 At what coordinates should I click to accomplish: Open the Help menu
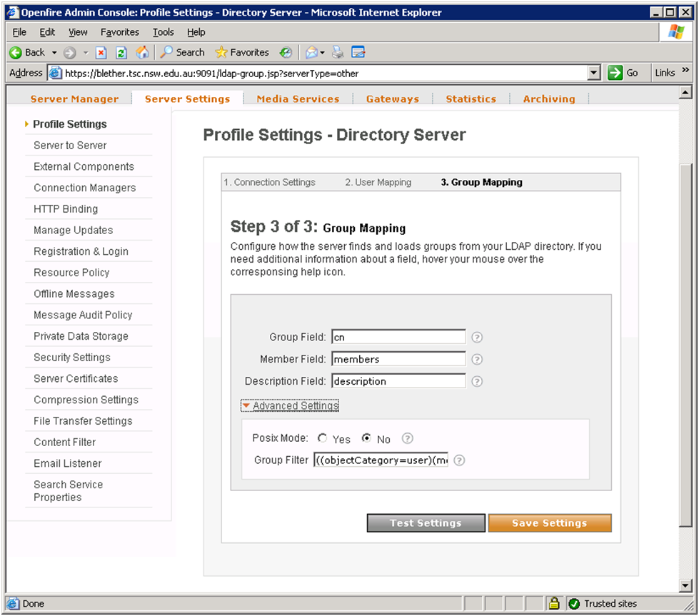(196, 32)
